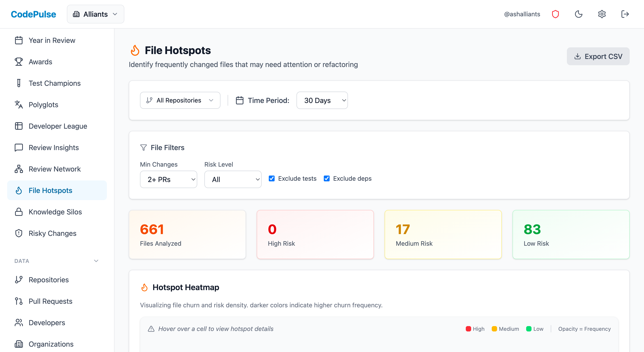Click the Risky Changes shield icon

pyautogui.click(x=19, y=233)
